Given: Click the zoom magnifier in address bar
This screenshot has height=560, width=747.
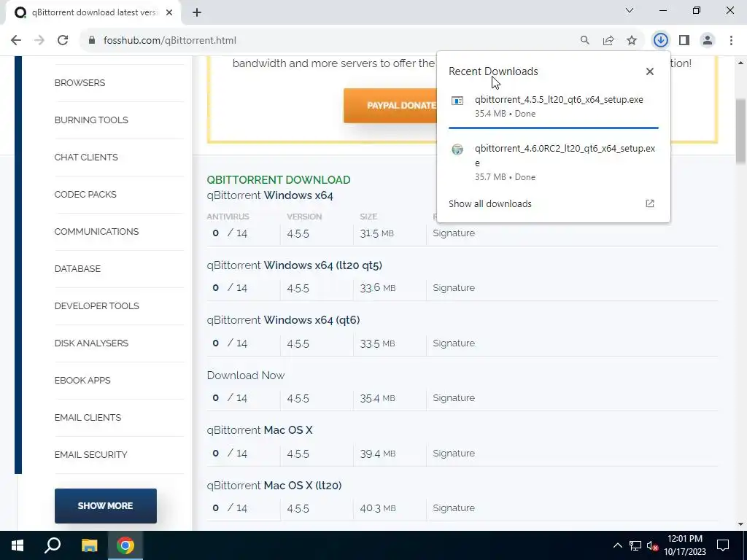Looking at the screenshot, I should coord(584,41).
